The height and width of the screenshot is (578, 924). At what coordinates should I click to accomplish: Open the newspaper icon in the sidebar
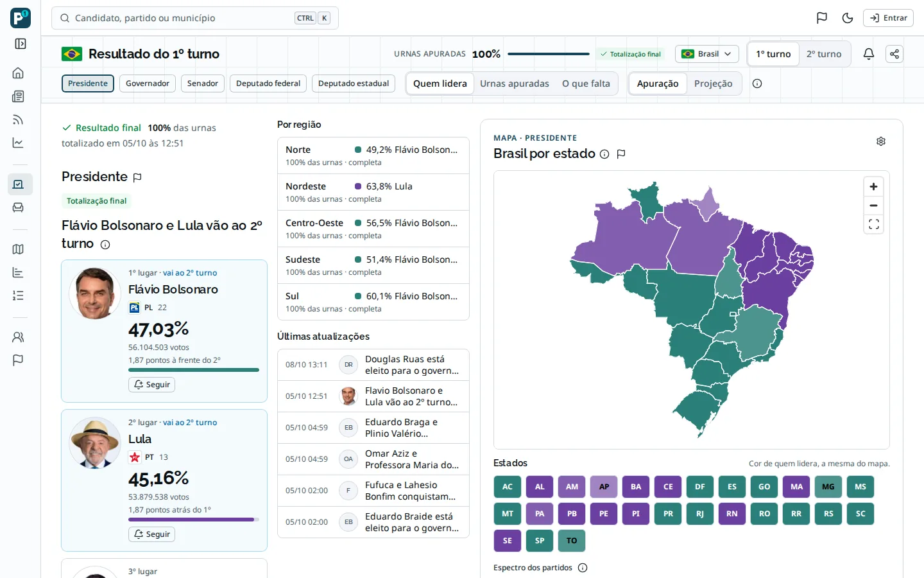tap(18, 96)
